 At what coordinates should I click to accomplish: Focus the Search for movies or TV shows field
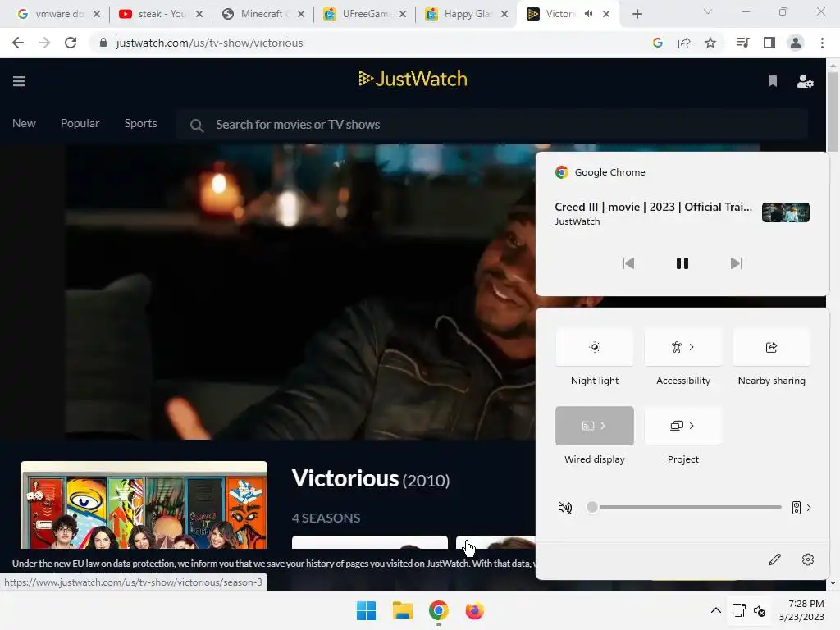492,125
